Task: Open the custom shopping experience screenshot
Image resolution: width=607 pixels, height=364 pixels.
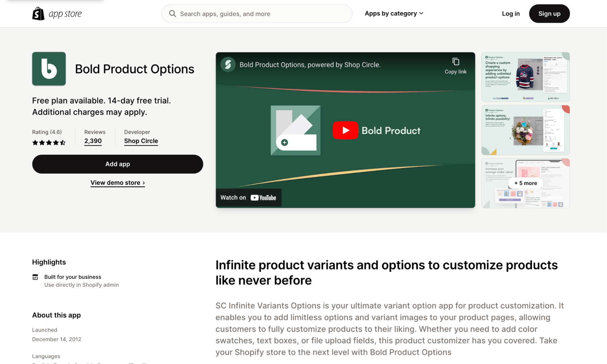Action: coord(525,77)
